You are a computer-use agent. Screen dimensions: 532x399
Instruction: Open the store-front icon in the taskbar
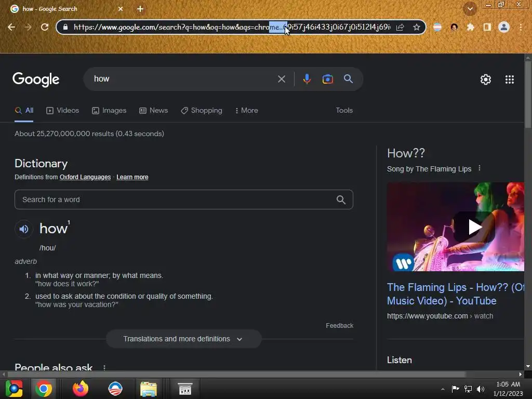(x=185, y=389)
